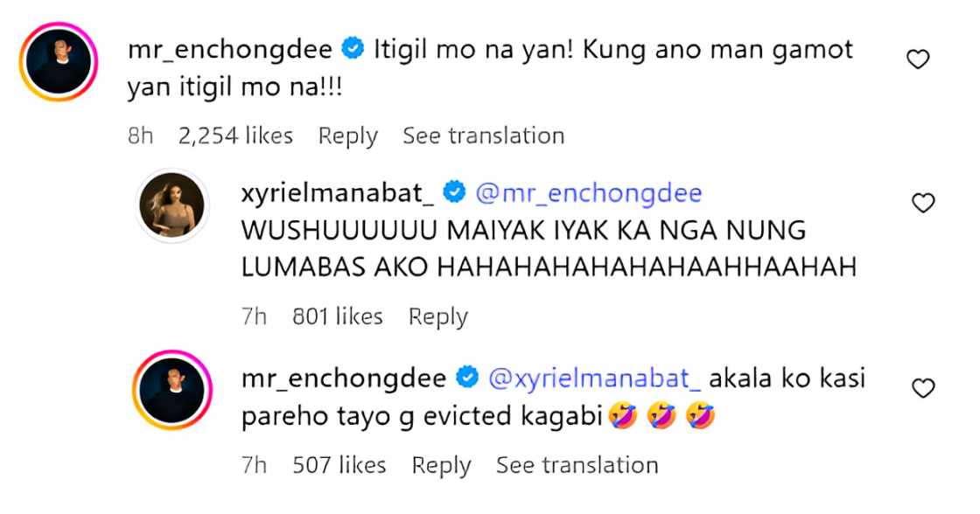This screenshot has height=514, width=980.
Task: Open the @mr_enchongdee mention link
Action: pos(588,192)
